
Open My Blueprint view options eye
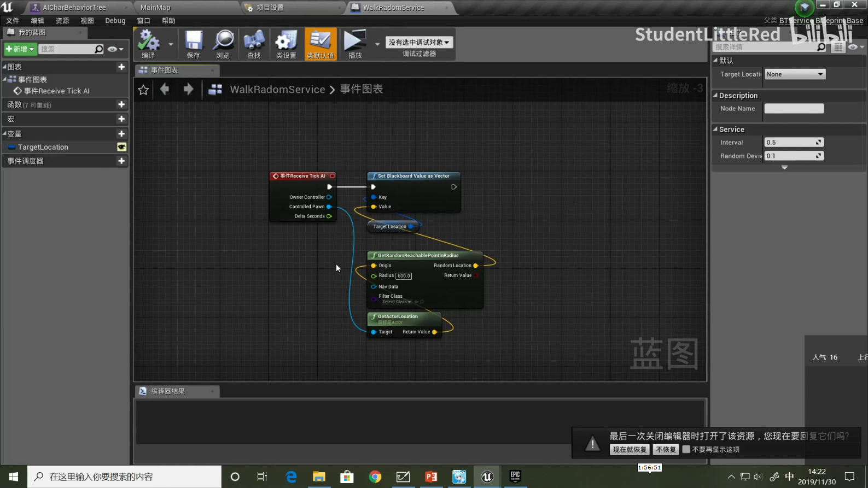(115, 49)
